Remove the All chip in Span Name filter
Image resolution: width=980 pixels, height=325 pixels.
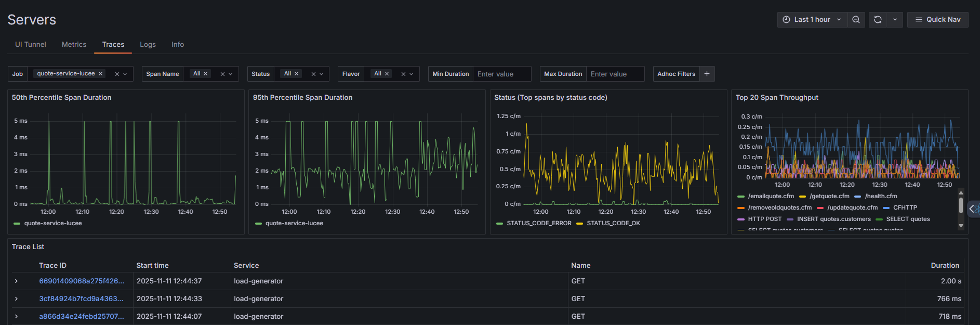[x=205, y=74]
